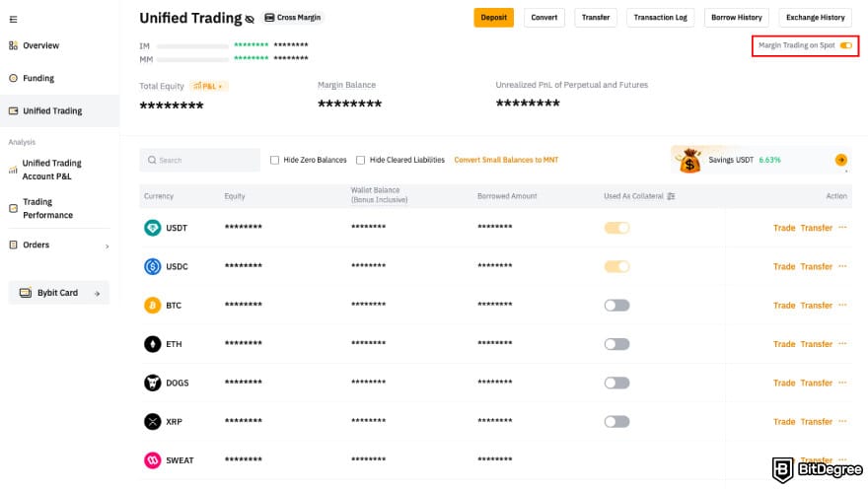Enable XRP as collateral
The image size is (868, 489).
[x=616, y=422]
